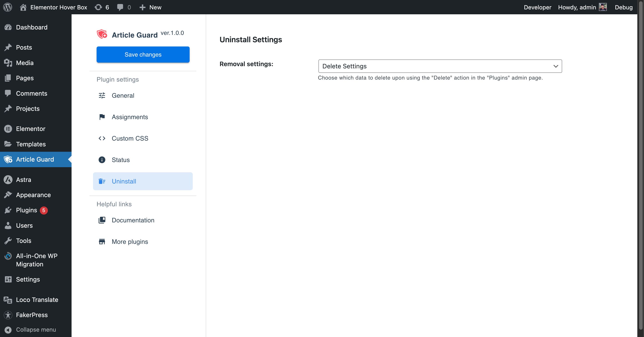
Task: Open the updates icon showing 6
Action: click(98, 7)
